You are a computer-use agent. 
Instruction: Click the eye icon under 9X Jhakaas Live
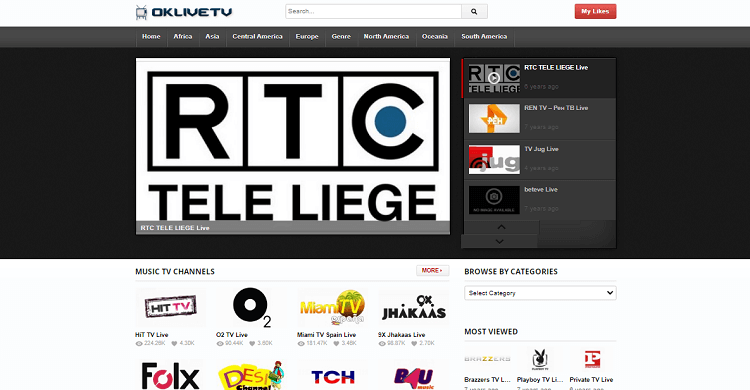tap(382, 343)
